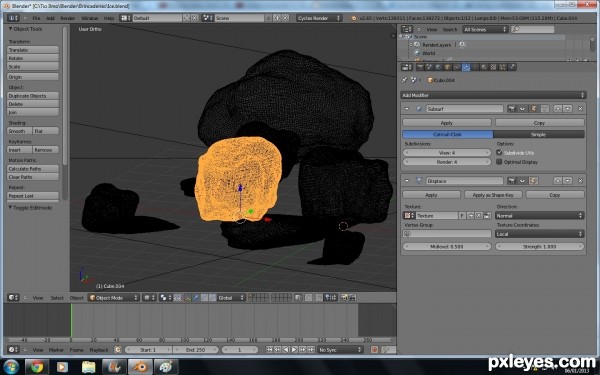Open the Select menu in 3D View header
The image size is (600, 375).
coord(57,298)
